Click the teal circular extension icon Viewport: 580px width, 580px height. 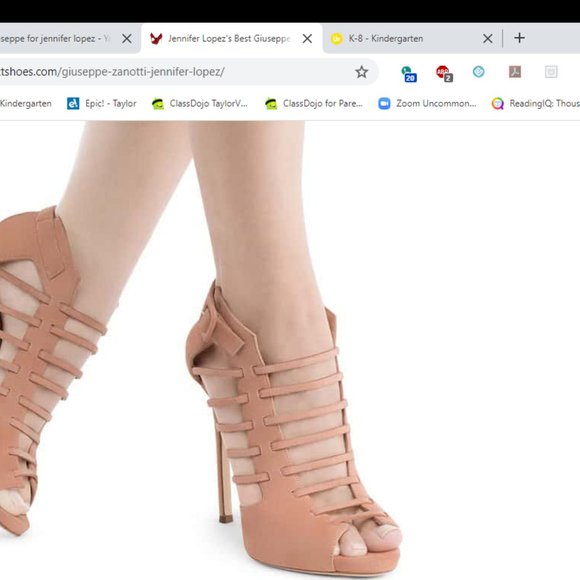(x=479, y=72)
